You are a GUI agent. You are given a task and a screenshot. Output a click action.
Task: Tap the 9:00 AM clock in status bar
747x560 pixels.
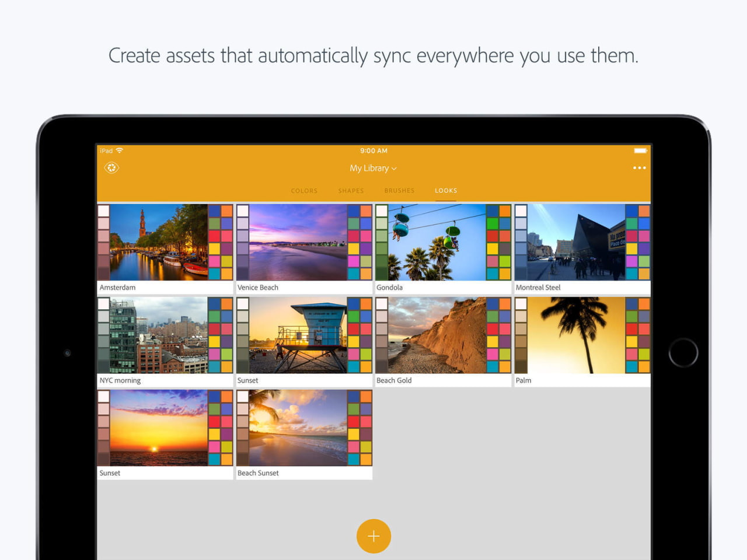point(373,150)
